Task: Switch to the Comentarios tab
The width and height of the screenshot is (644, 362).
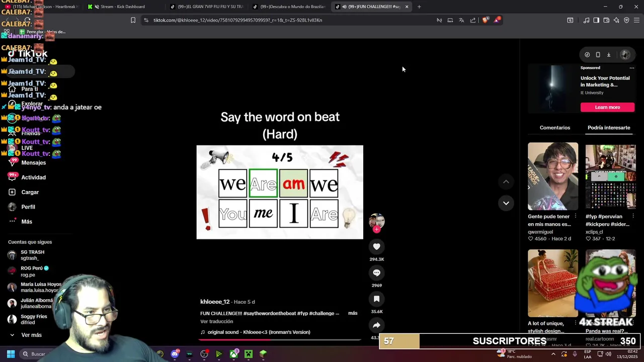Action: 555,128
